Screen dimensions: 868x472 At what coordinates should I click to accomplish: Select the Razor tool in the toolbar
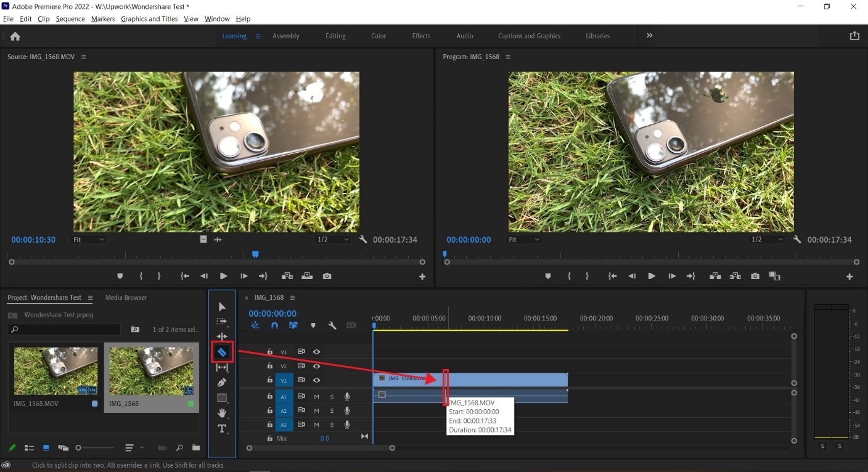point(222,353)
